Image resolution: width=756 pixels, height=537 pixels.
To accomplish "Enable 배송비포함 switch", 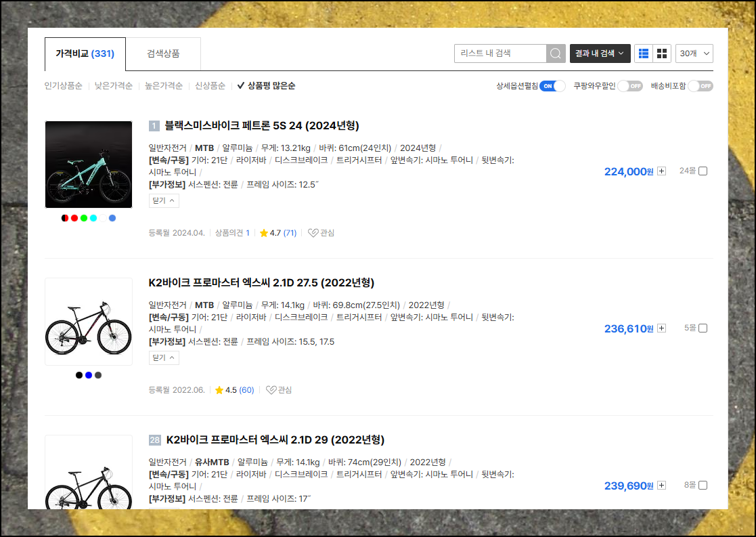I will 701,87.
